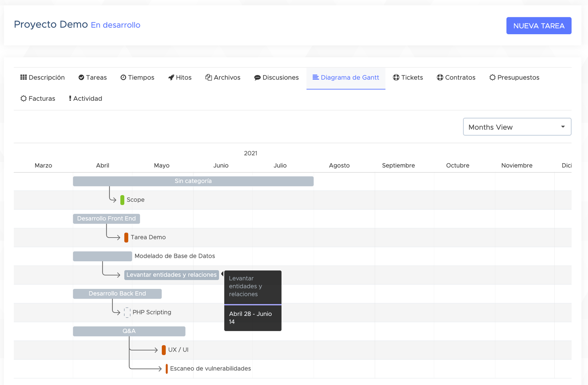The image size is (588, 385).
Task: Click the Mayo month header
Action: [162, 165]
